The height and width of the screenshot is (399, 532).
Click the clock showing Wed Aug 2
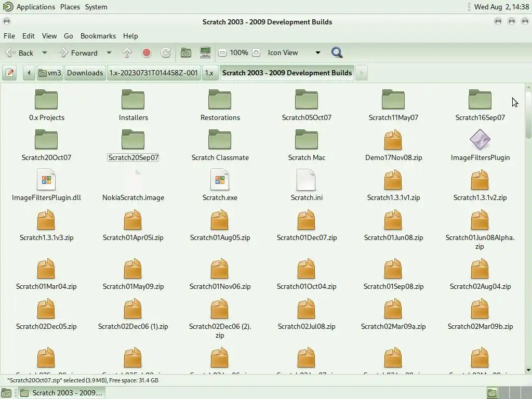501,7
